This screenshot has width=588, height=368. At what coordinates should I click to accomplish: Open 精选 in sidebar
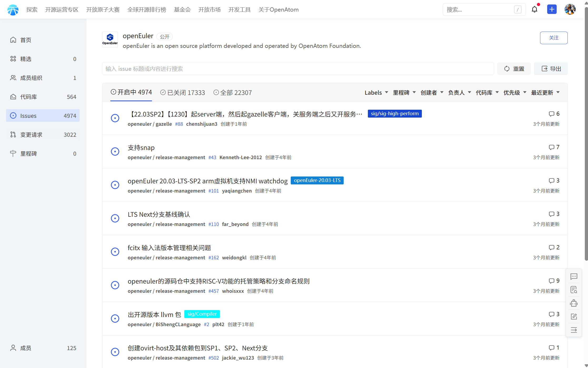click(43, 59)
